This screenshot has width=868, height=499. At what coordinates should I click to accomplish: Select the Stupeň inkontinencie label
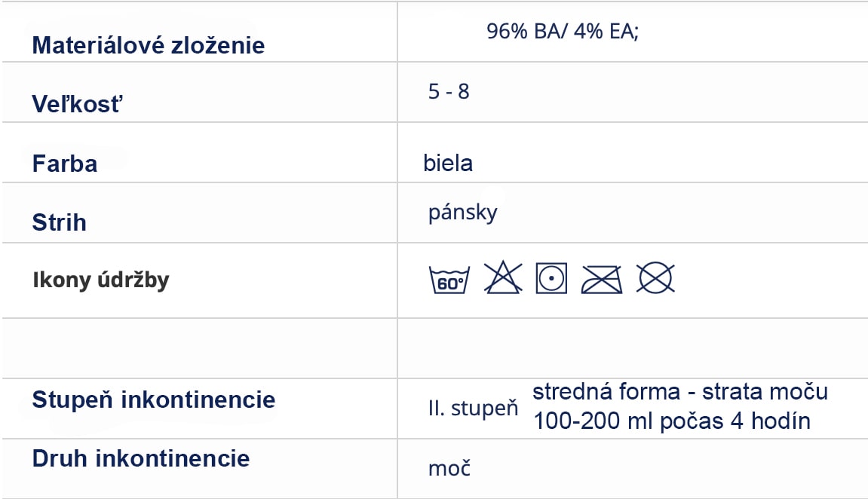(x=154, y=400)
